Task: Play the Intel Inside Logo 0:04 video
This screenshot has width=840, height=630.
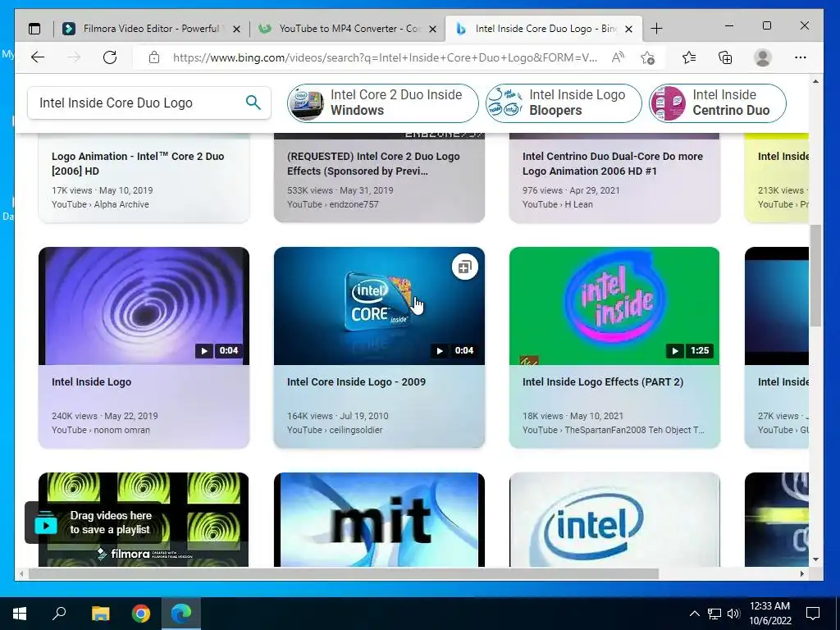Action: point(204,351)
